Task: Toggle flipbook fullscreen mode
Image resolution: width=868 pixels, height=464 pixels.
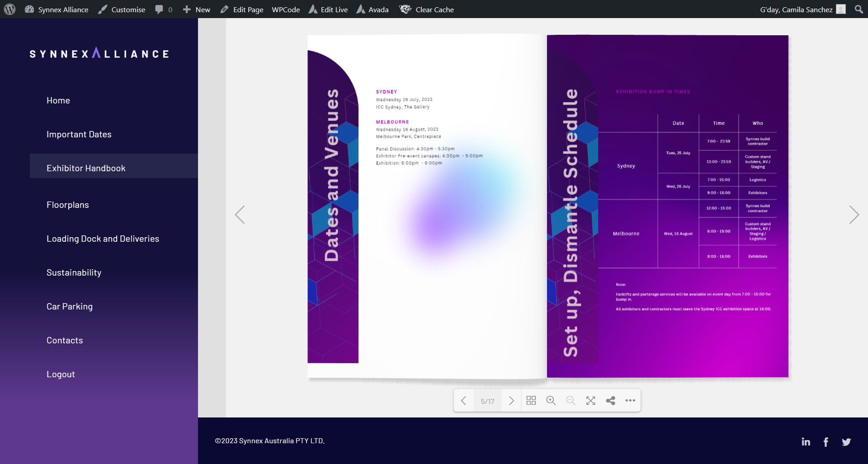Action: [x=591, y=401]
